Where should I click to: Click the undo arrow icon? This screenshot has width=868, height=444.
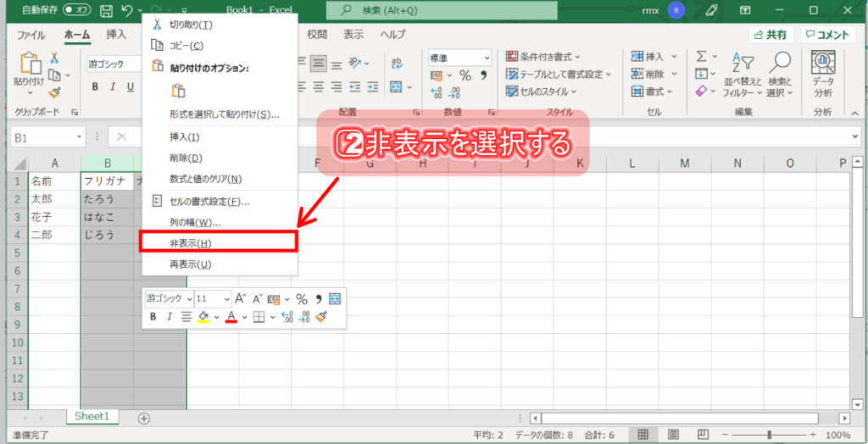pyautogui.click(x=126, y=10)
